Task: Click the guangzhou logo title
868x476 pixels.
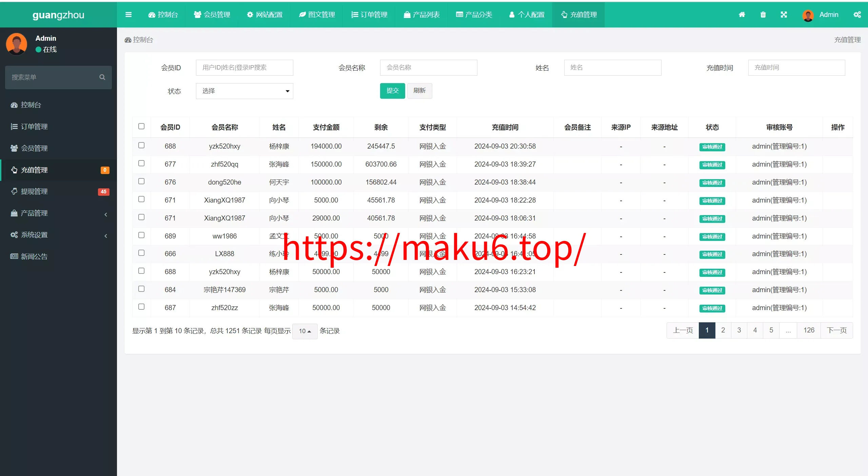Action: (58, 15)
